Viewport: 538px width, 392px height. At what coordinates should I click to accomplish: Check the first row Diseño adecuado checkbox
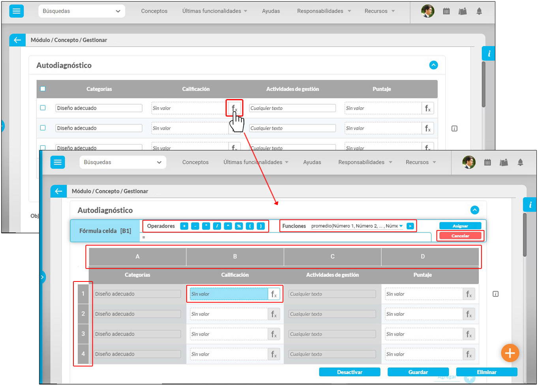click(43, 108)
